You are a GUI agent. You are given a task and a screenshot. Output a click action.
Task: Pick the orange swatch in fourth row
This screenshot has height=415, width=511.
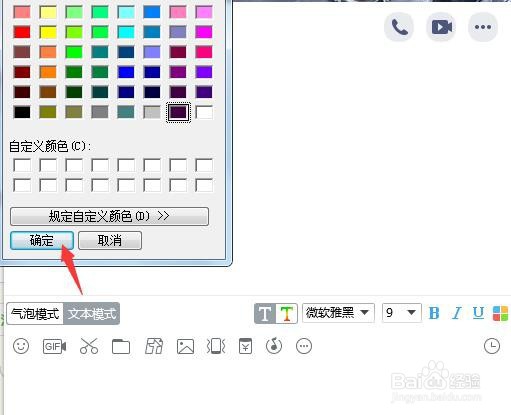coord(48,72)
